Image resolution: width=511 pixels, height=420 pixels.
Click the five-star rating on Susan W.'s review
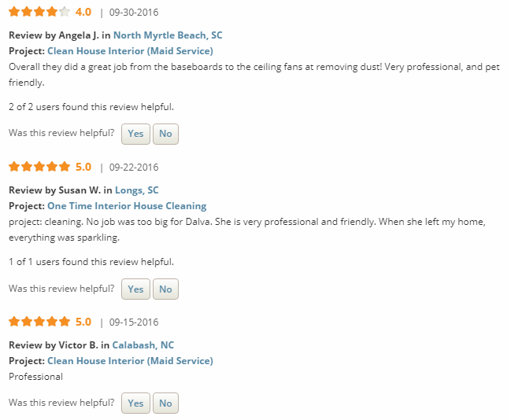(39, 167)
